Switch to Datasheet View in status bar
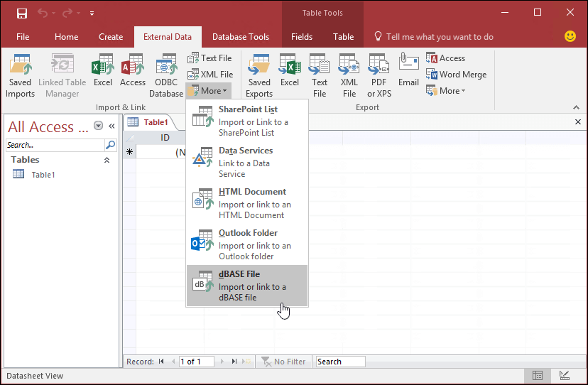588x385 pixels. pyautogui.click(x=538, y=375)
